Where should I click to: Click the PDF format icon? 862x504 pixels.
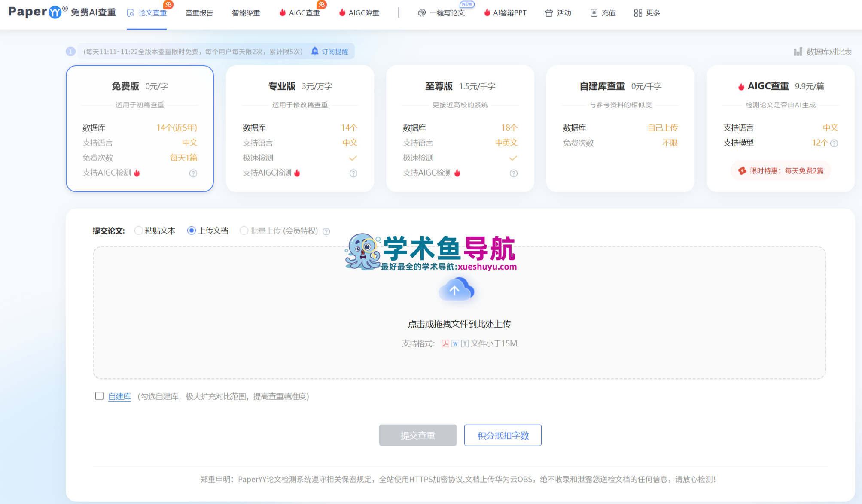(445, 343)
